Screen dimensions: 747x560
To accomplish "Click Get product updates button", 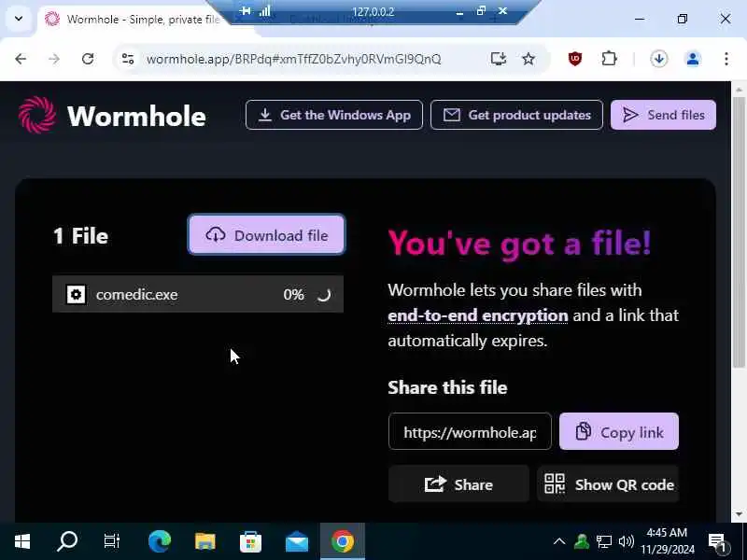I will [x=516, y=115].
